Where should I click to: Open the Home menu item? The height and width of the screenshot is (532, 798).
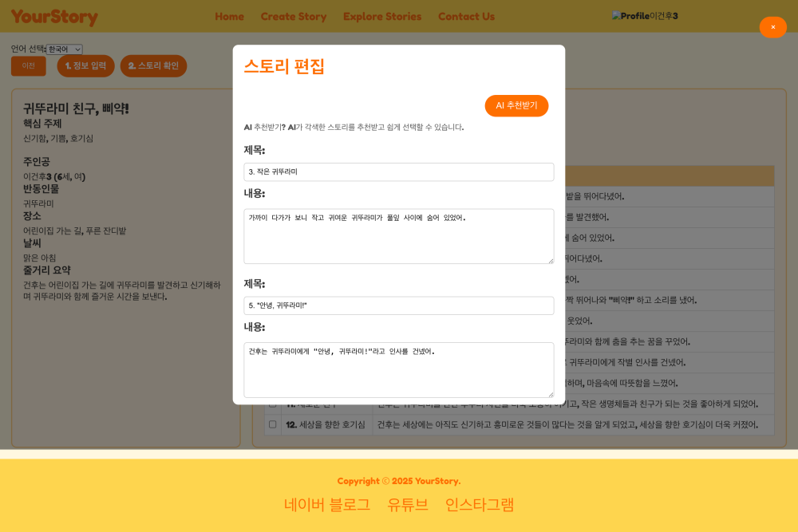[x=229, y=17]
